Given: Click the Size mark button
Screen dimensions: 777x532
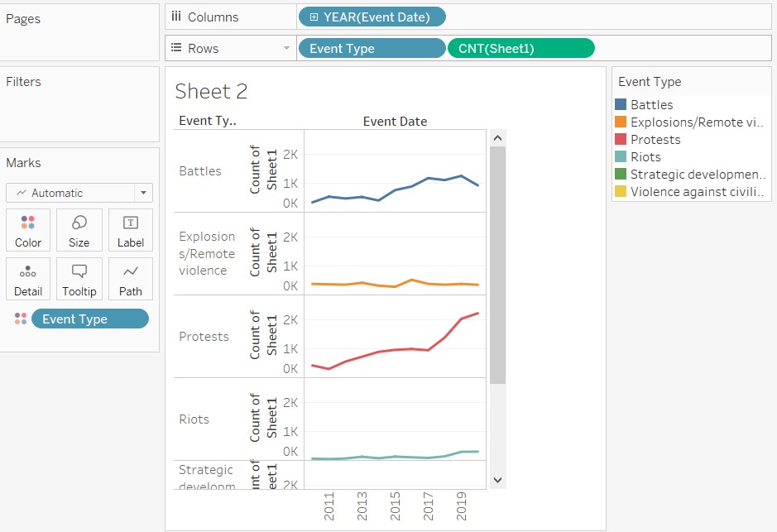Looking at the screenshot, I should pos(79,230).
